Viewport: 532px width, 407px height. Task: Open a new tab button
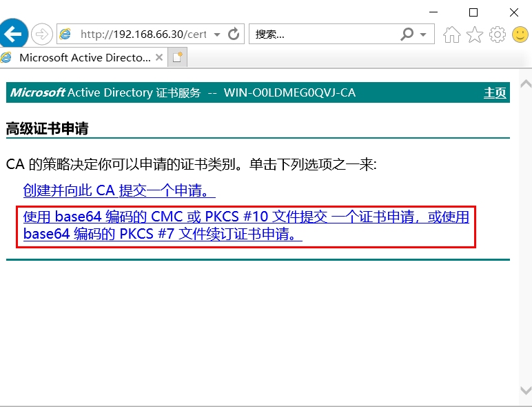[x=177, y=57]
